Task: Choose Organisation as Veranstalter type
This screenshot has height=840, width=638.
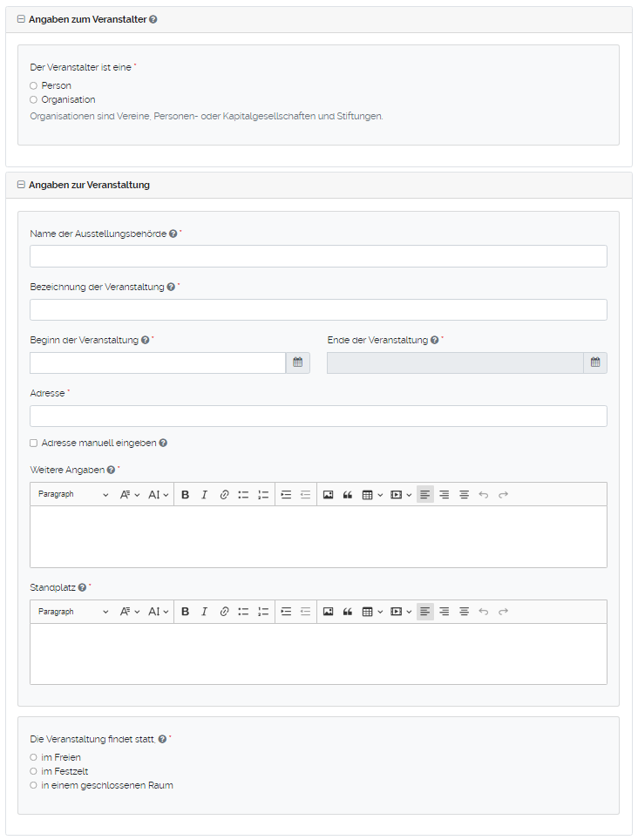Action: [x=32, y=99]
